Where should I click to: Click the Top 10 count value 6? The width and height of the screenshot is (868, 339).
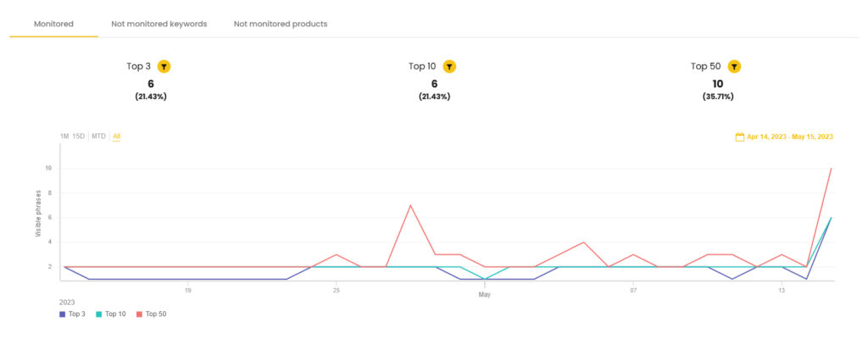click(434, 84)
